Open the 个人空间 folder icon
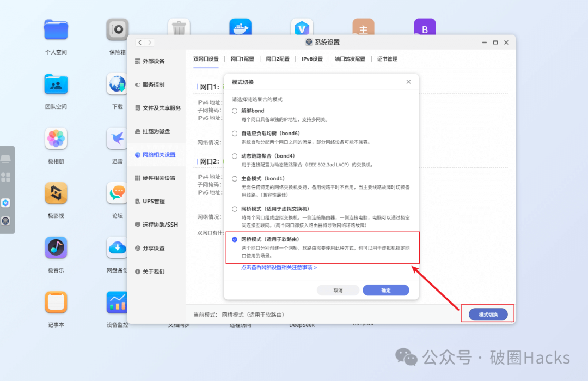Screen dimensions: 588x381 (x=56, y=29)
